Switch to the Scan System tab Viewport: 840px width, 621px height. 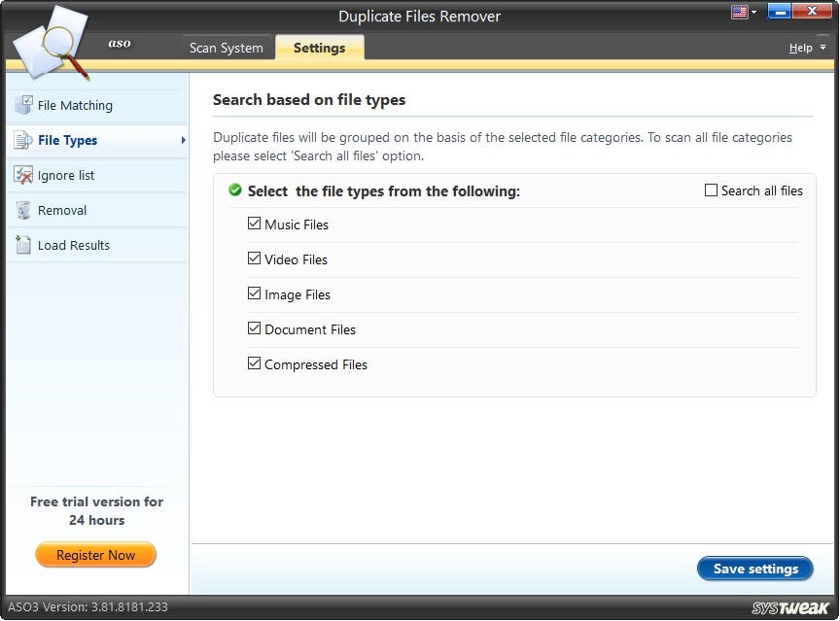click(x=227, y=47)
